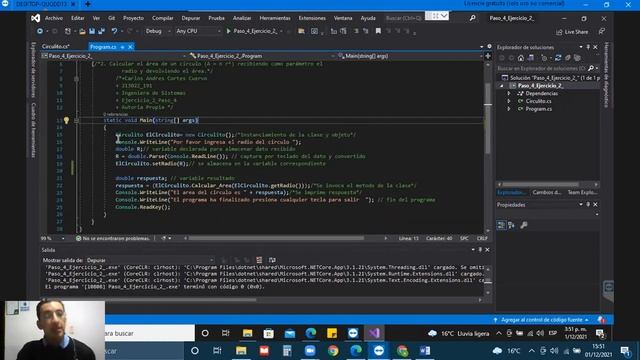
Task: Open the Debug configuration dropdown
Action: (158, 31)
